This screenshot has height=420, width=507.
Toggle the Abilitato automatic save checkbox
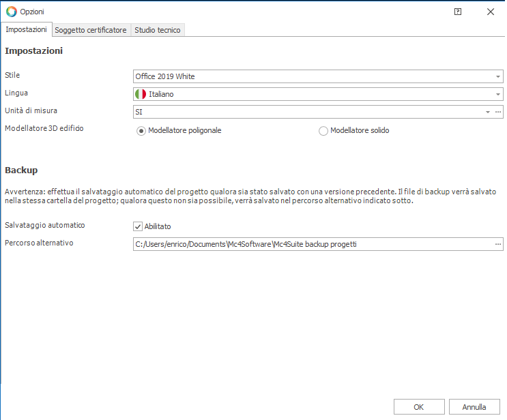point(138,226)
